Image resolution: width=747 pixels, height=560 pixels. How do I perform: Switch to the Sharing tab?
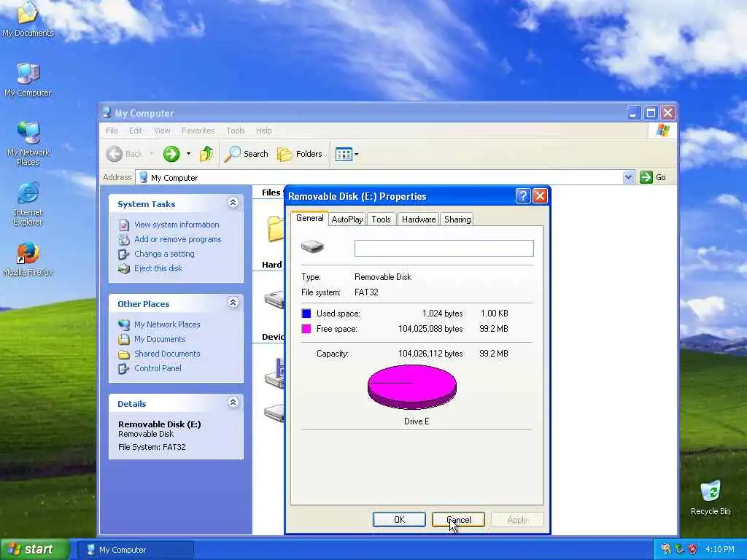click(x=457, y=219)
